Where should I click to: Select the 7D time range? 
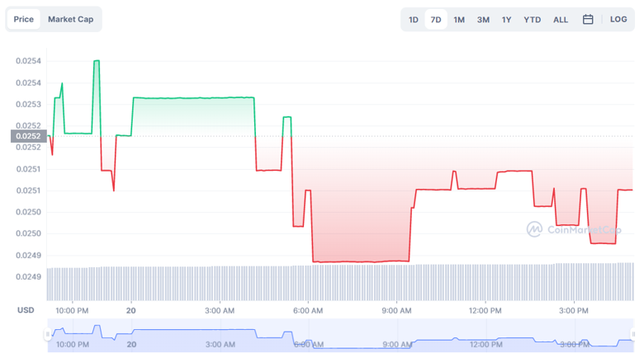click(x=436, y=20)
